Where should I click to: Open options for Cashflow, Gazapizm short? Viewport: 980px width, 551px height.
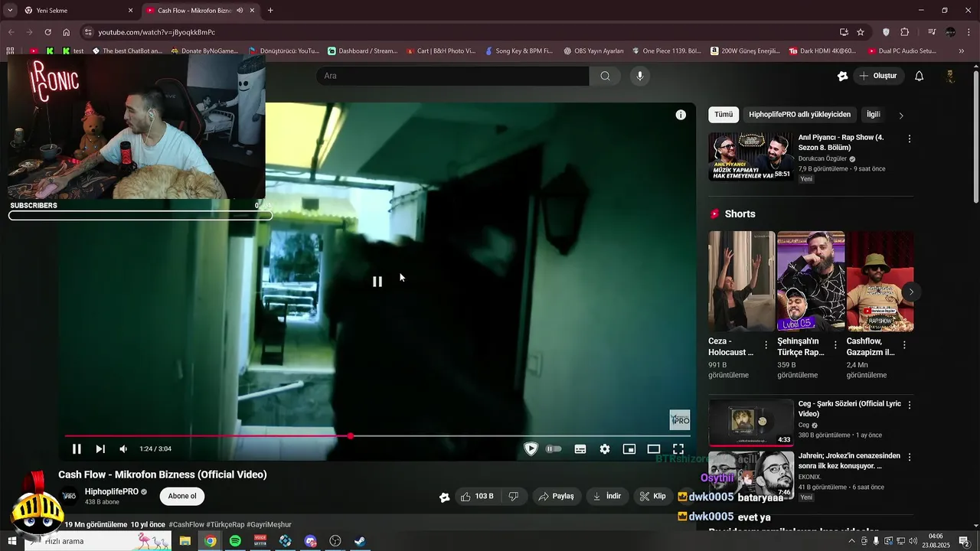[904, 345]
